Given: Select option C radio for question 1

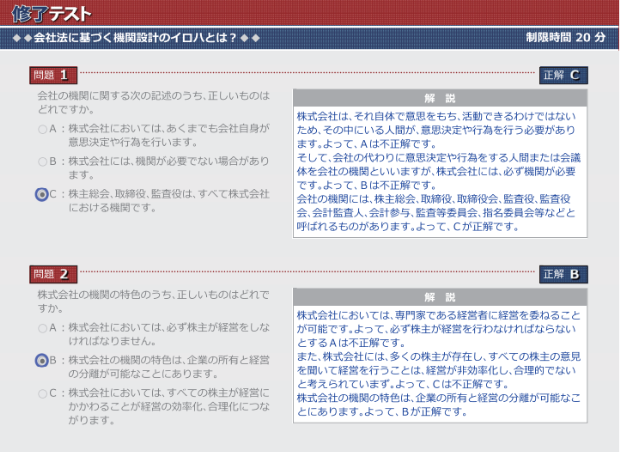Looking at the screenshot, I should tap(42, 194).
